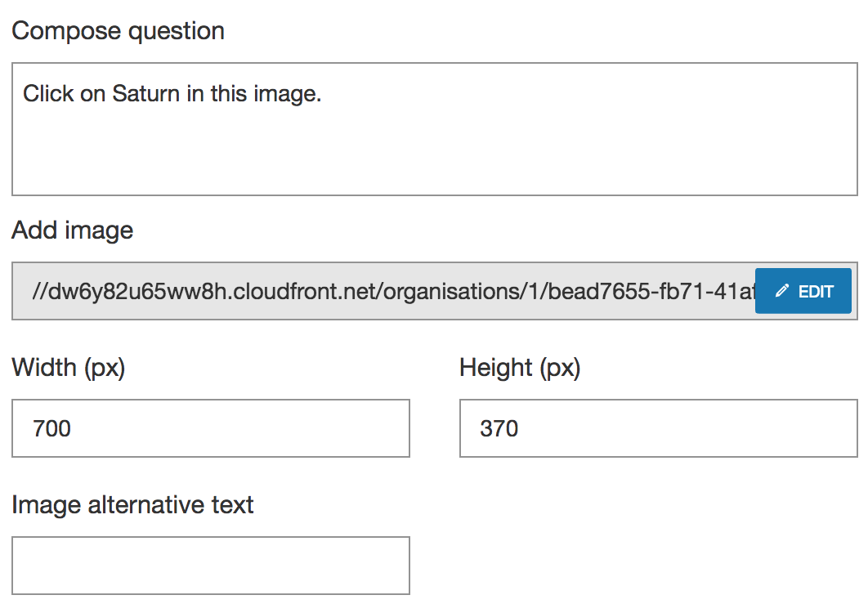This screenshot has height=613, width=868.
Task: Click 'cloudfront.net' in the image URL
Action: point(304,291)
